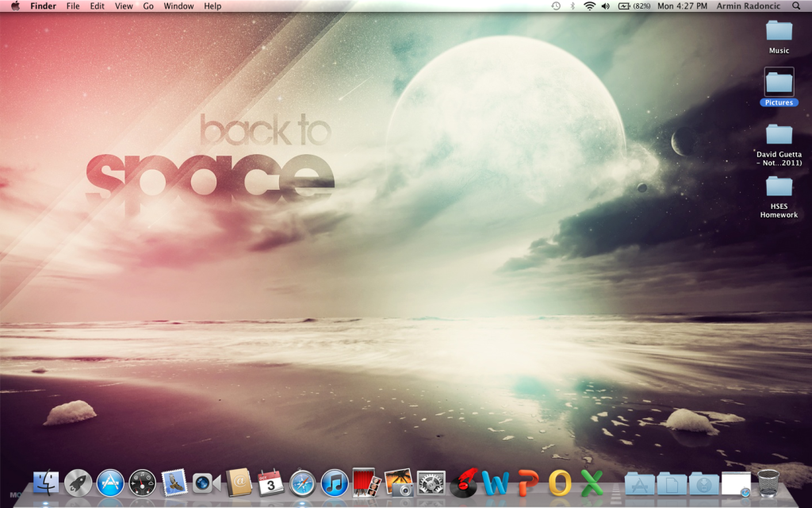Select the Pictures folder on desktop
Image resolution: width=812 pixels, height=508 pixels.
pos(779,83)
